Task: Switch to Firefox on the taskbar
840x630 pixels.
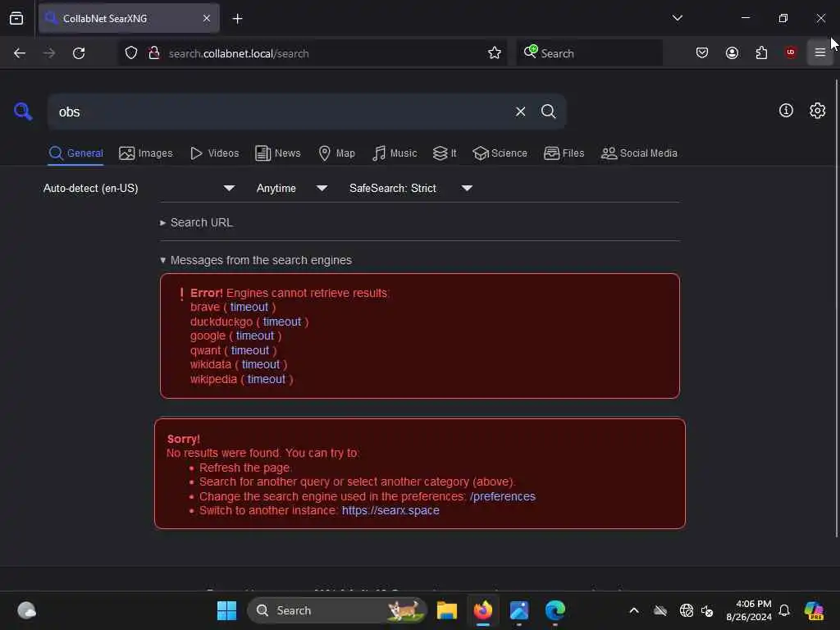Action: [x=483, y=610]
